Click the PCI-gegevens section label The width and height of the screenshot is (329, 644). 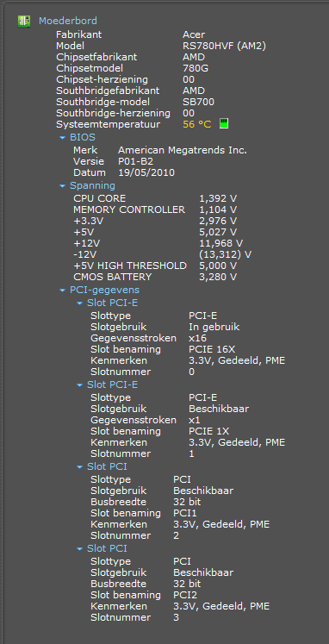(104, 290)
